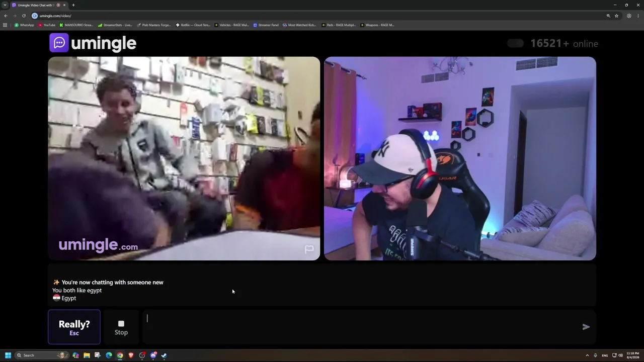The width and height of the screenshot is (644, 362).
Task: Switch the ENG input language indicator
Action: tap(605, 355)
